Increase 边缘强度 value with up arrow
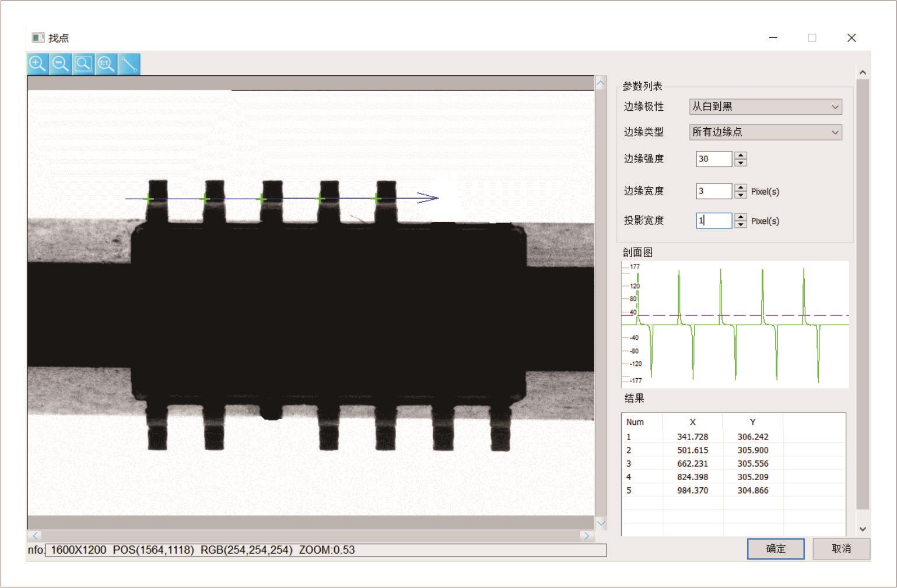Image resolution: width=897 pixels, height=588 pixels. coord(741,156)
